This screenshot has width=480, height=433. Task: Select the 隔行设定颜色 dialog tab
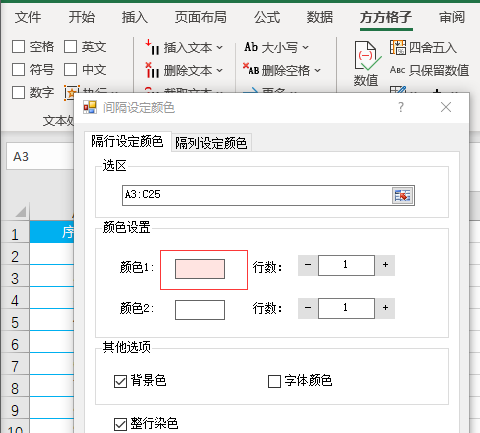[127, 141]
